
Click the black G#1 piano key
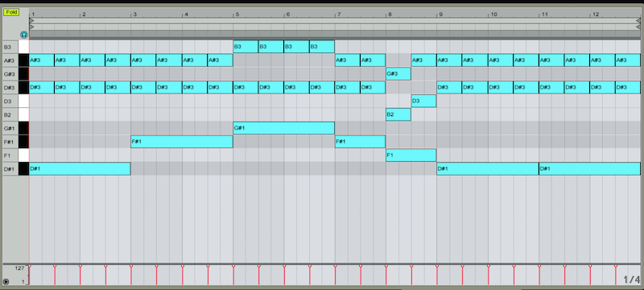tap(23, 128)
